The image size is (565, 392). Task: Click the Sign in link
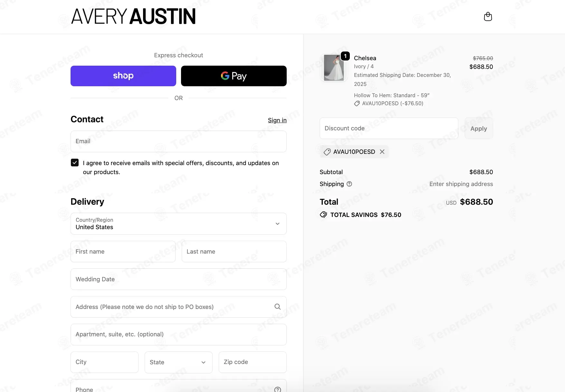(x=277, y=120)
